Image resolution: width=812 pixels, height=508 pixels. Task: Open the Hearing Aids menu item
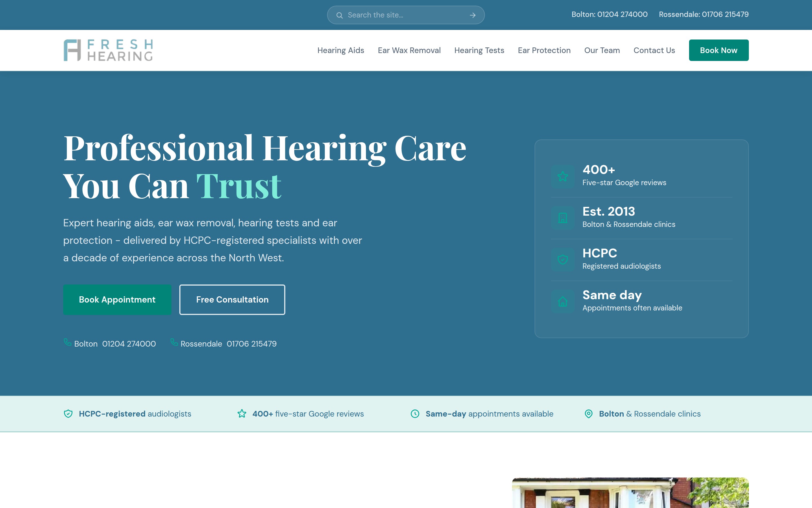[x=341, y=51]
